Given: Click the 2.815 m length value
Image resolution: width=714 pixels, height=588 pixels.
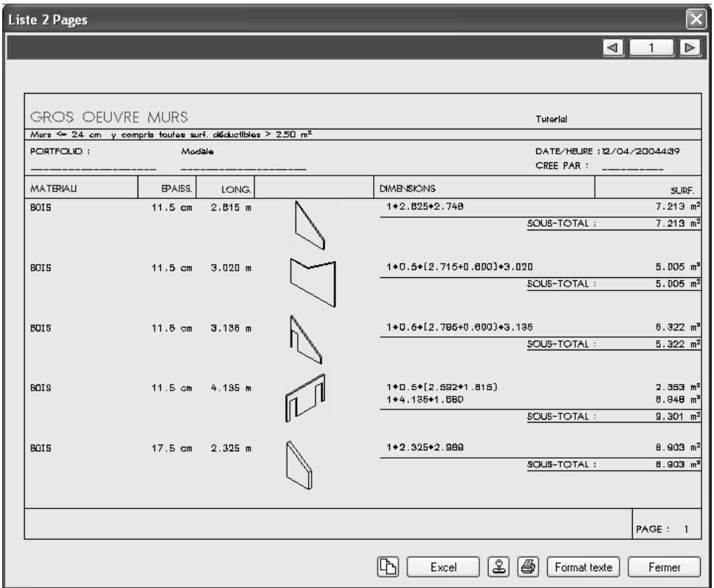Looking at the screenshot, I should [x=231, y=208].
